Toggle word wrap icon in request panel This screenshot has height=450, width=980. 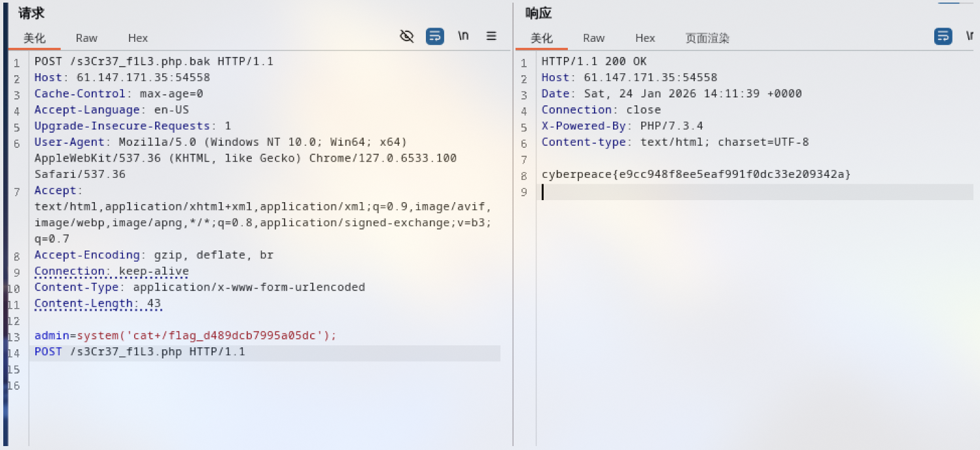tap(435, 37)
